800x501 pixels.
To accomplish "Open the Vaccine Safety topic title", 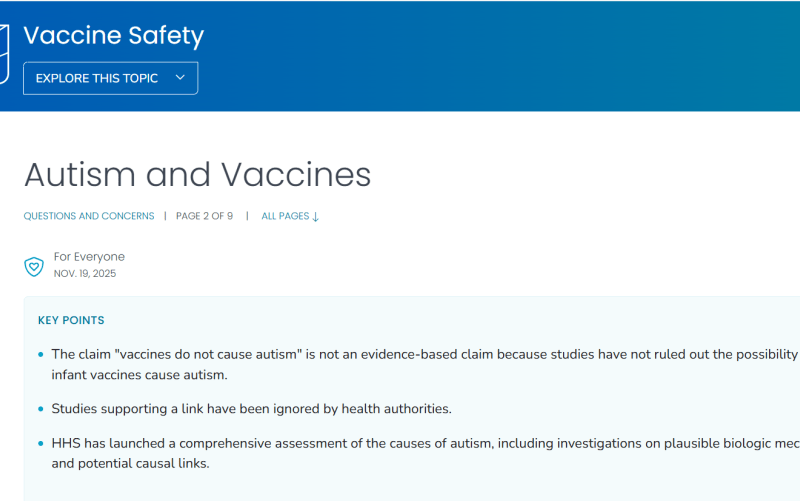I will (x=113, y=36).
